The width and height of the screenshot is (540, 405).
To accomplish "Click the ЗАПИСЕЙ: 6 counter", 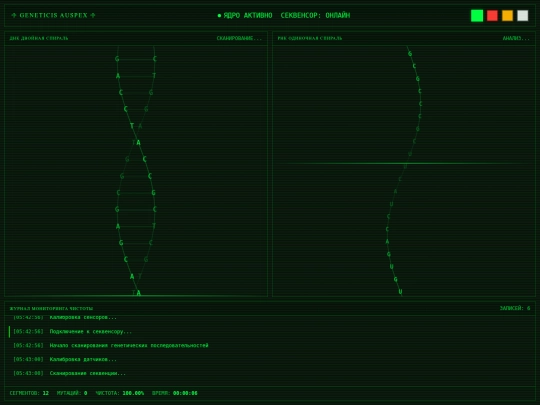I will pos(515,308).
